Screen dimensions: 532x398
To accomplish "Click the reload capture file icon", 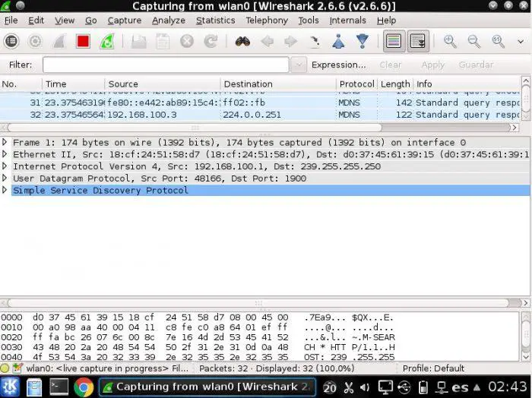I will 211,41.
